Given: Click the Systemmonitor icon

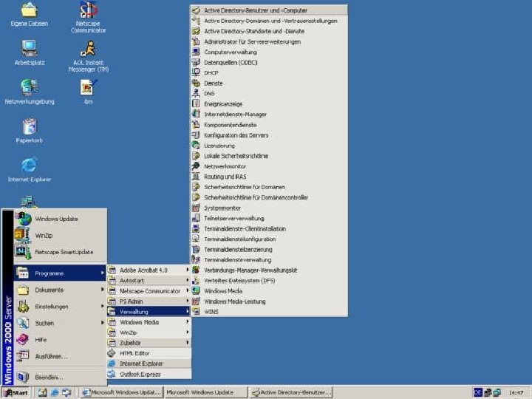Looking at the screenshot, I should (x=196, y=208).
